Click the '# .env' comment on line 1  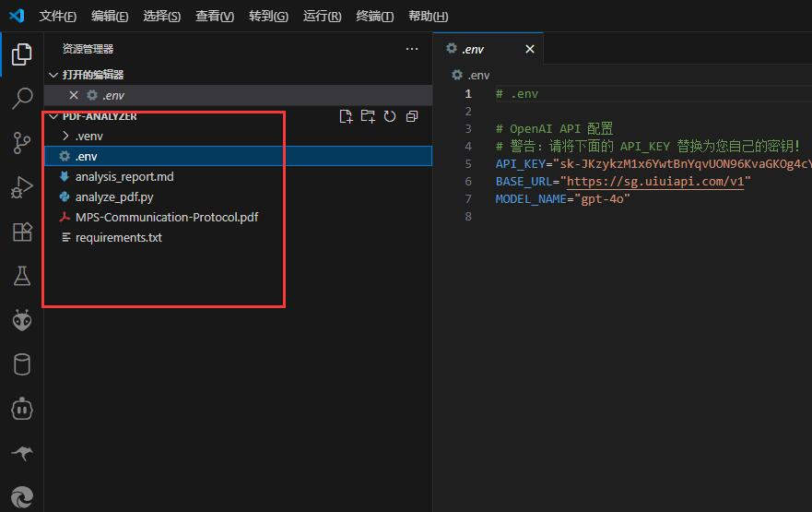517,94
